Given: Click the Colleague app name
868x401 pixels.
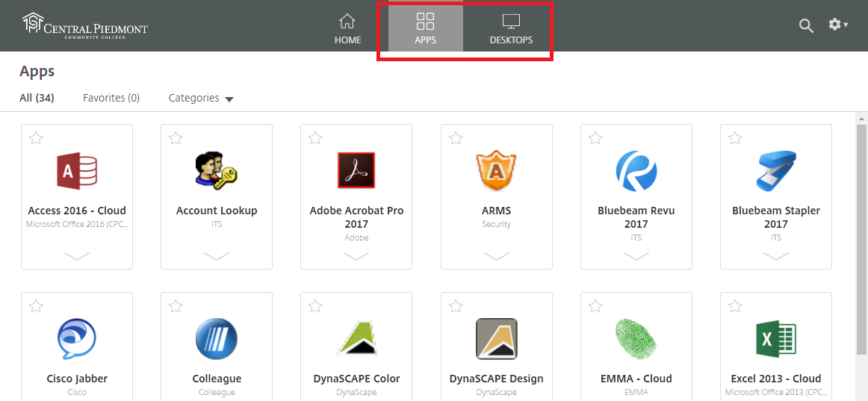Looking at the screenshot, I should pyautogui.click(x=217, y=379).
